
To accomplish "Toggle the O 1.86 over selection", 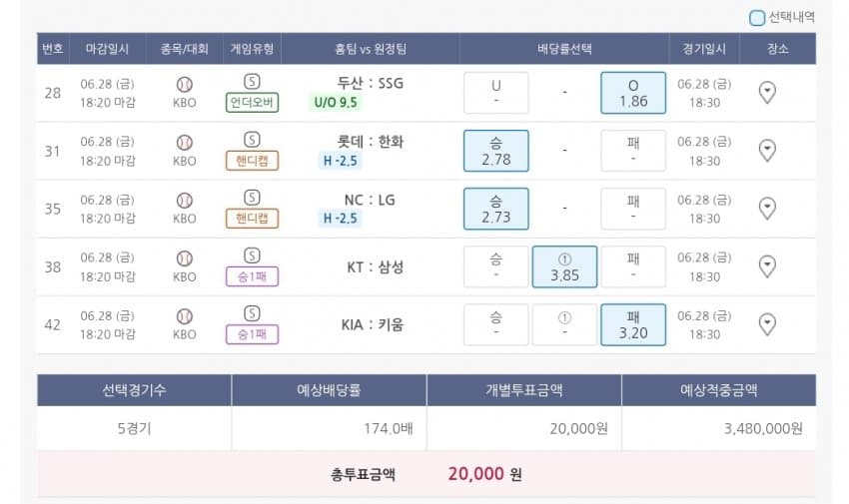I will click(632, 93).
